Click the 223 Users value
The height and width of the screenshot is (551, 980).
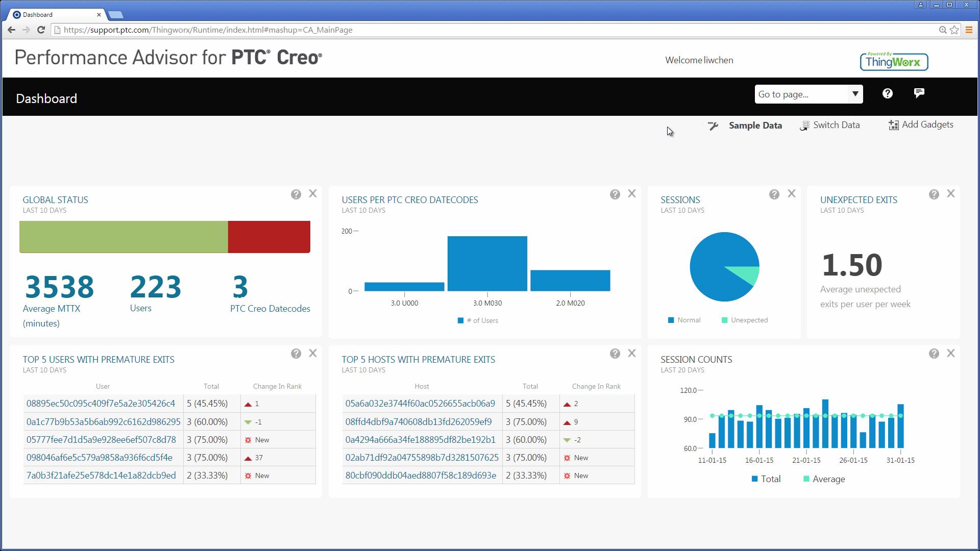pyautogui.click(x=156, y=287)
